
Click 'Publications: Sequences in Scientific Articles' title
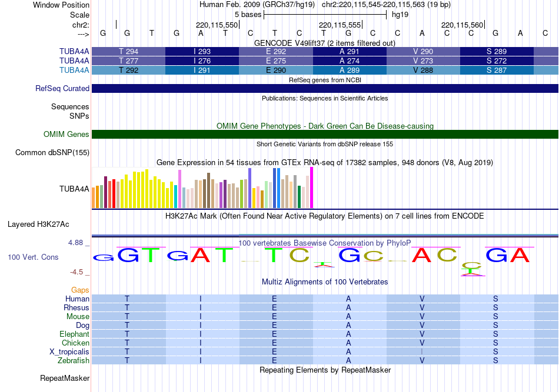point(325,98)
